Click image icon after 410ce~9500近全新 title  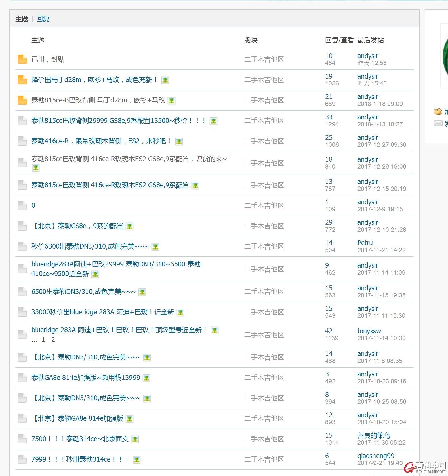pyautogui.click(x=95, y=274)
